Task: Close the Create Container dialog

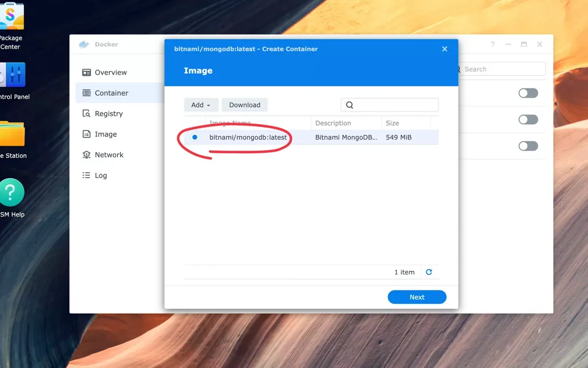Action: coord(444,49)
